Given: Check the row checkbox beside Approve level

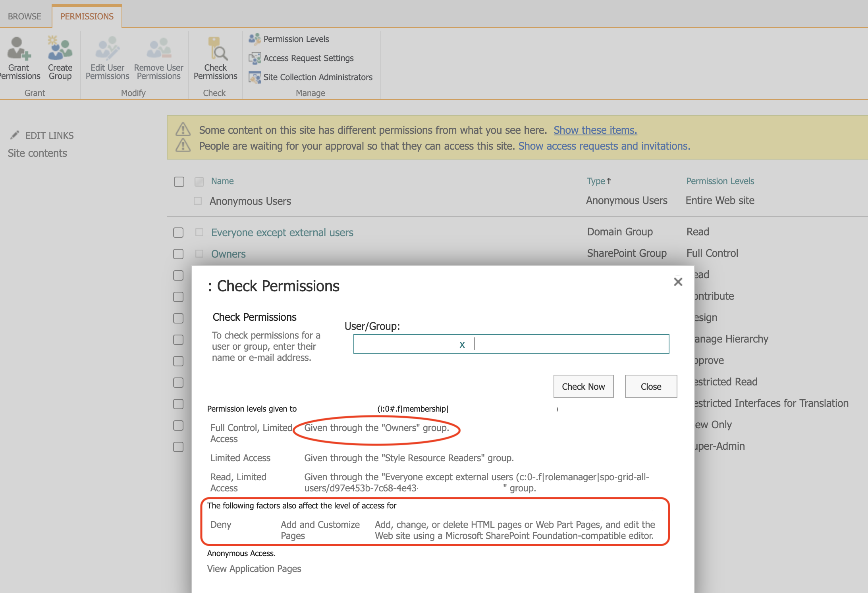Looking at the screenshot, I should (178, 361).
